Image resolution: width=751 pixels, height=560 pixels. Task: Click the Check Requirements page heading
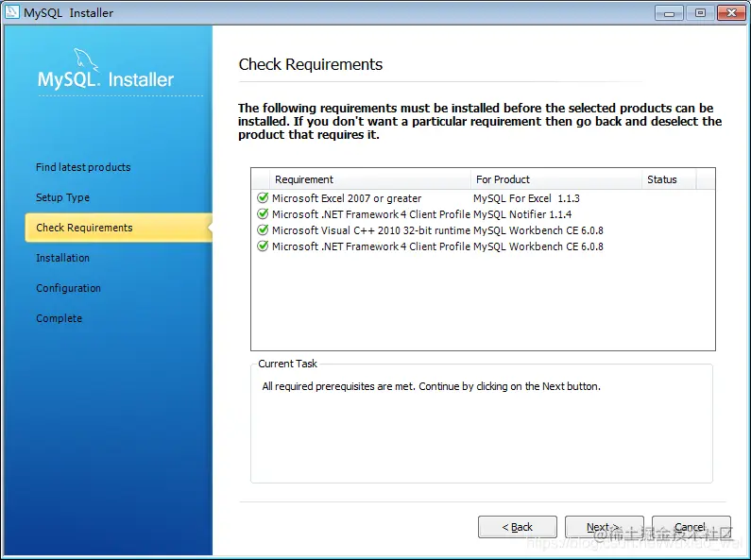pyautogui.click(x=311, y=64)
